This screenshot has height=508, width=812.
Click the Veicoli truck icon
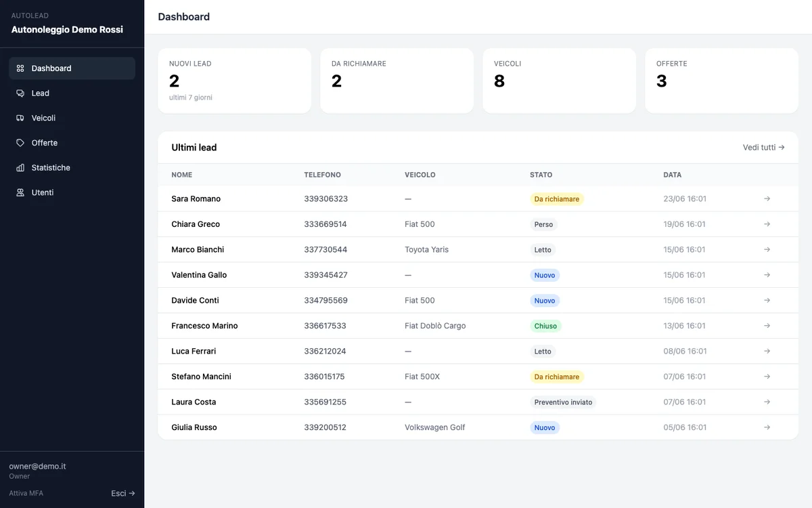20,118
